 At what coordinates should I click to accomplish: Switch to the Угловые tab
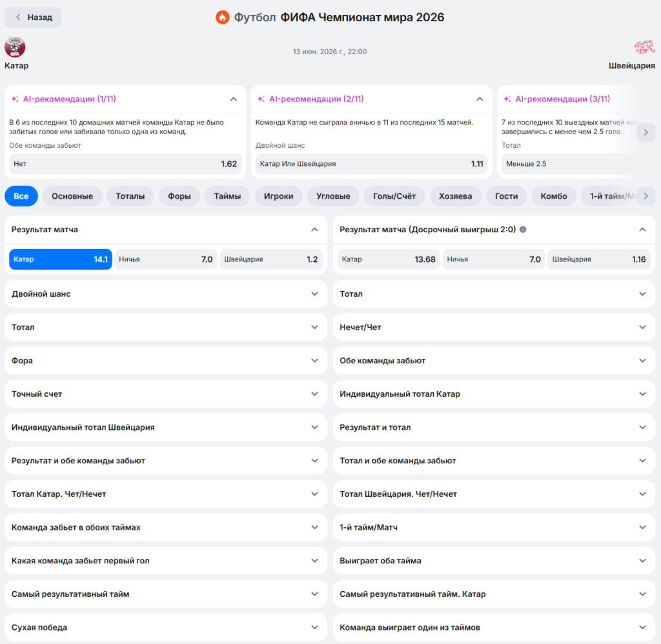(334, 196)
